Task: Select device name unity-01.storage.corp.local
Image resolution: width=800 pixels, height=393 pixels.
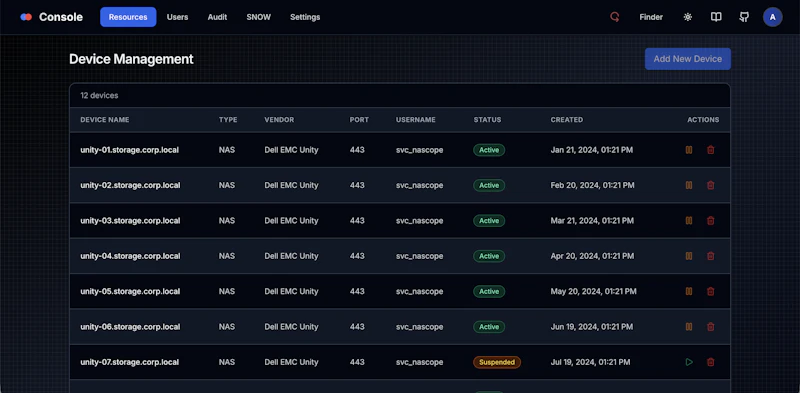Action: [130, 150]
